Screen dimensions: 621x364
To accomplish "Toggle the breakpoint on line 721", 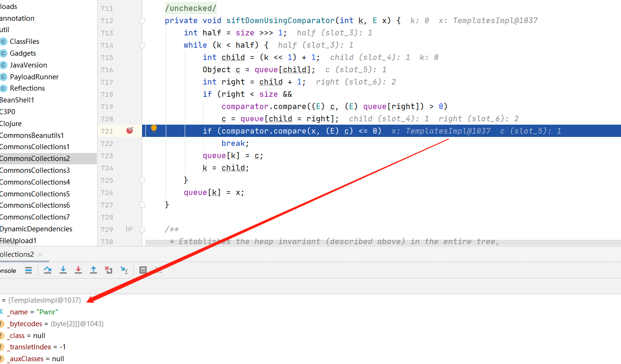I will click(130, 131).
